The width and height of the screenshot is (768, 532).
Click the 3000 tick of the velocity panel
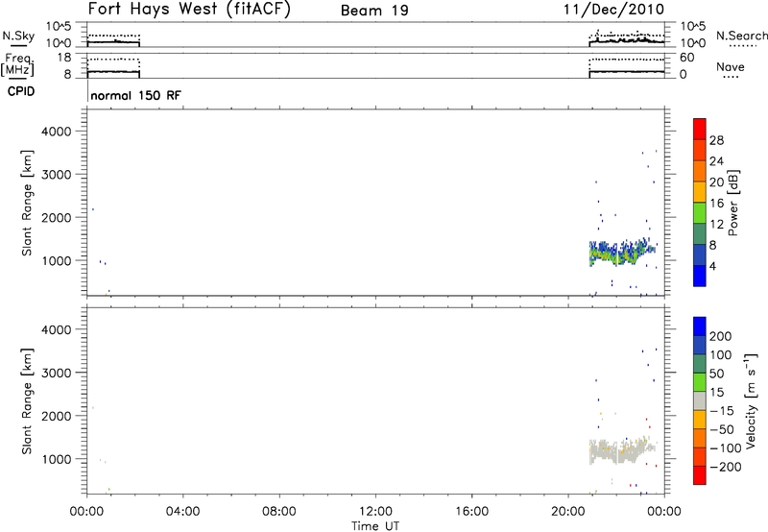57,373
